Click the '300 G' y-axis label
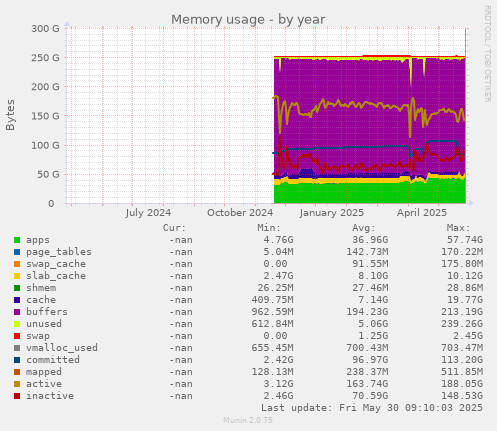The image size is (497, 431). [x=45, y=29]
